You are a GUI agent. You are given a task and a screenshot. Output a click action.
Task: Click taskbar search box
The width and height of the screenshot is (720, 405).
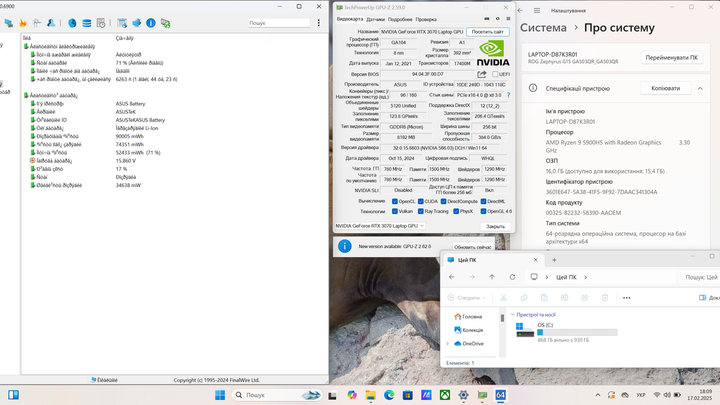click(276, 395)
